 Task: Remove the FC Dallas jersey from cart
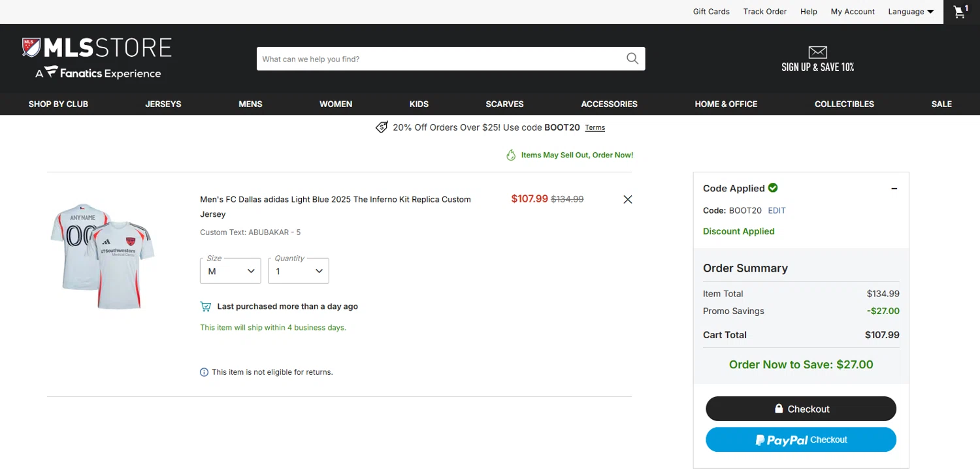628,199
